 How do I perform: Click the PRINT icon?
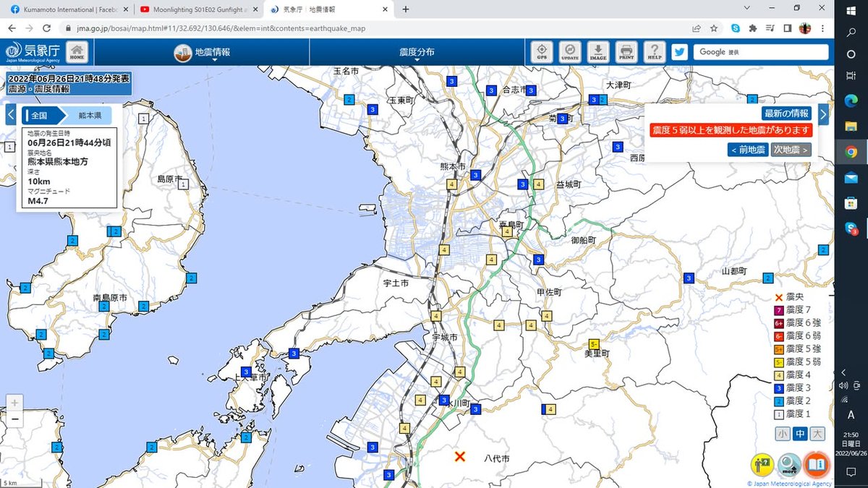[626, 52]
